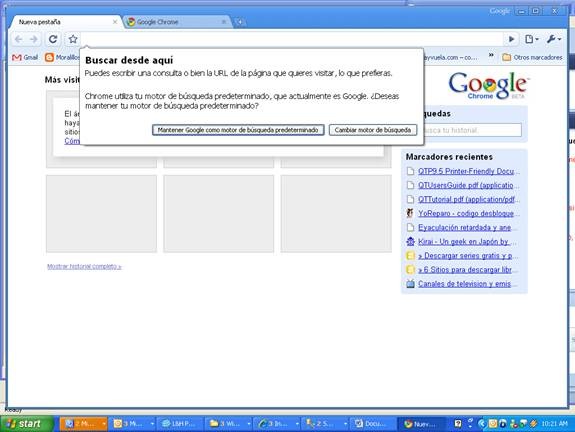
Task: Open the Blogger Moralillos bookmark
Action: click(x=62, y=58)
